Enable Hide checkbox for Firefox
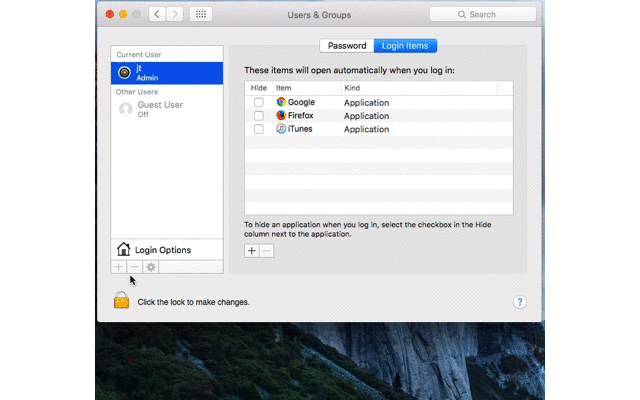The height and width of the screenshot is (400, 640). click(x=259, y=115)
